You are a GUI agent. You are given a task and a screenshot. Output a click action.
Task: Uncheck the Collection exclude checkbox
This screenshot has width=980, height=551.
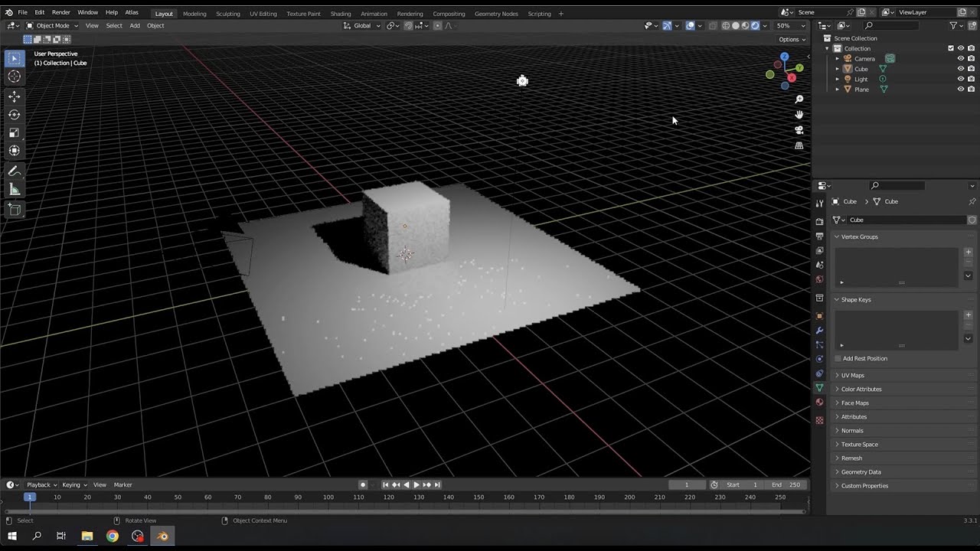click(x=951, y=48)
